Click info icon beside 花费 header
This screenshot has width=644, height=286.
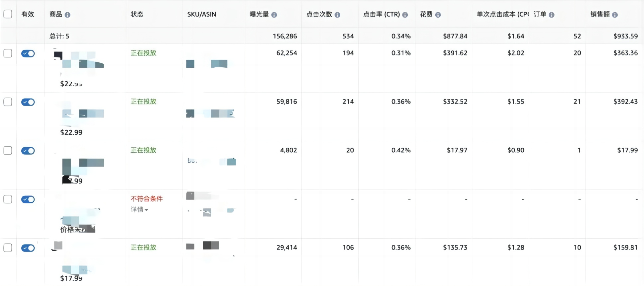438,15
